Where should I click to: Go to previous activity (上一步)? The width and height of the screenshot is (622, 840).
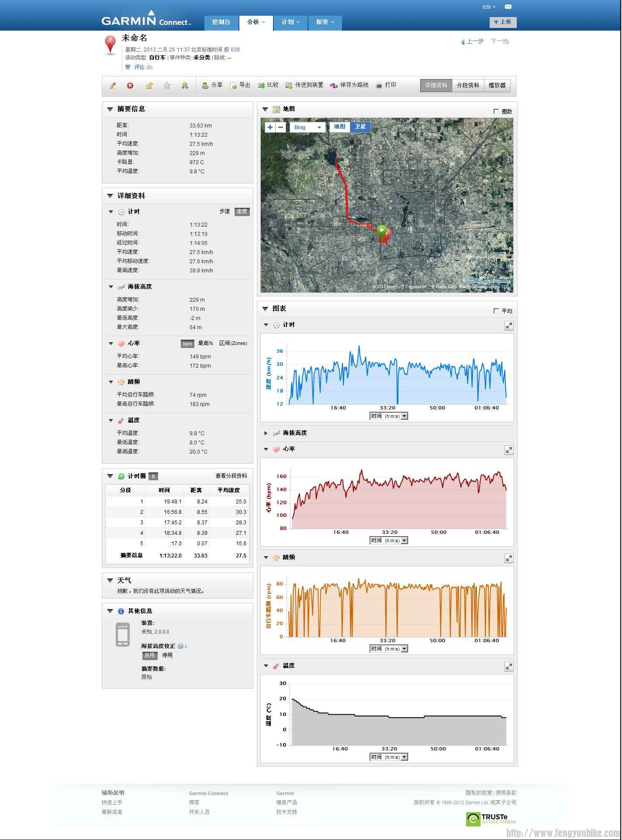472,41
